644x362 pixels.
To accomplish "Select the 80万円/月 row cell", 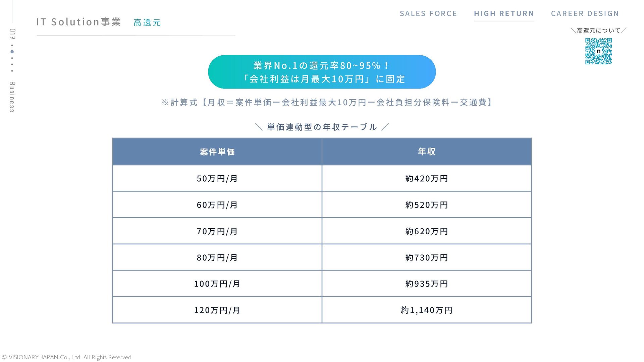I will 217,257.
